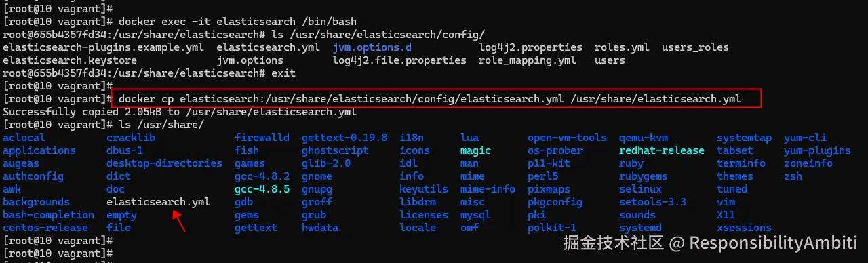Select the 'bash-completion' directory entry
This screenshot has height=263, width=868.
click(48, 215)
